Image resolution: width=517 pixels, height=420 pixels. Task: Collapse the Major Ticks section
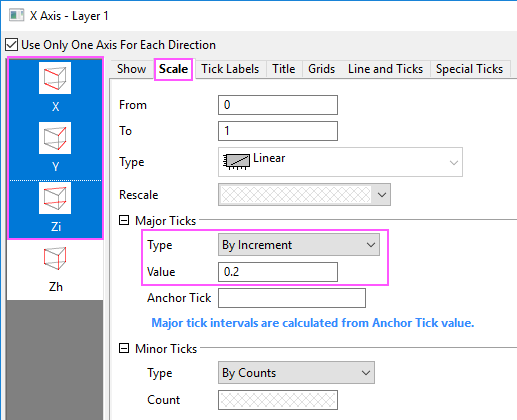pyautogui.click(x=124, y=220)
